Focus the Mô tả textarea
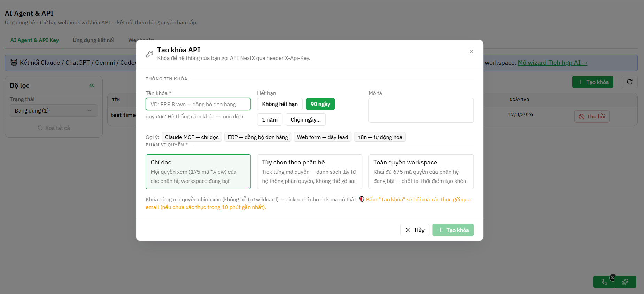 tap(421, 110)
